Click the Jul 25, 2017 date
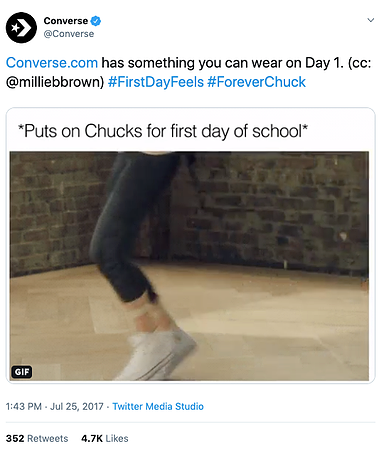The width and height of the screenshot is (379, 451). coord(77,407)
